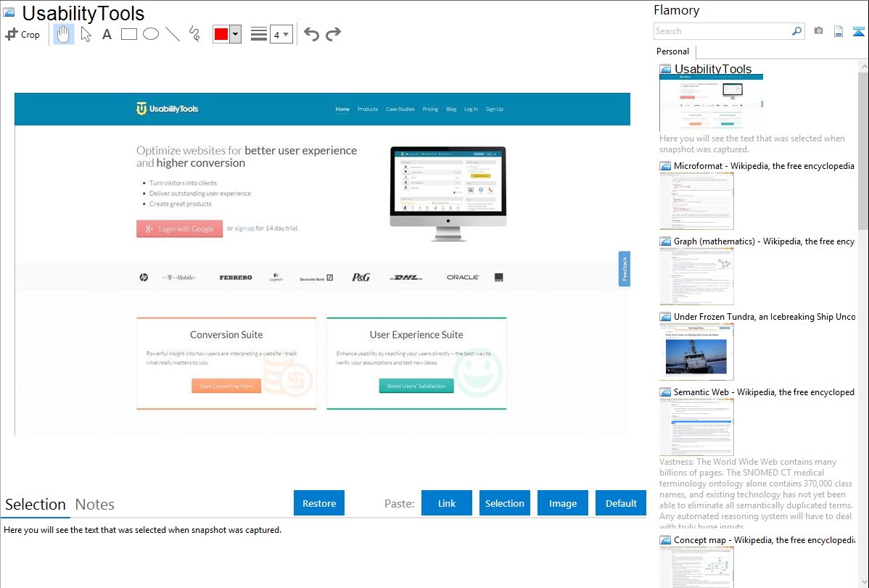This screenshot has width=869, height=588.
Task: Click the icon beside Semantic Web title
Action: [x=666, y=392]
